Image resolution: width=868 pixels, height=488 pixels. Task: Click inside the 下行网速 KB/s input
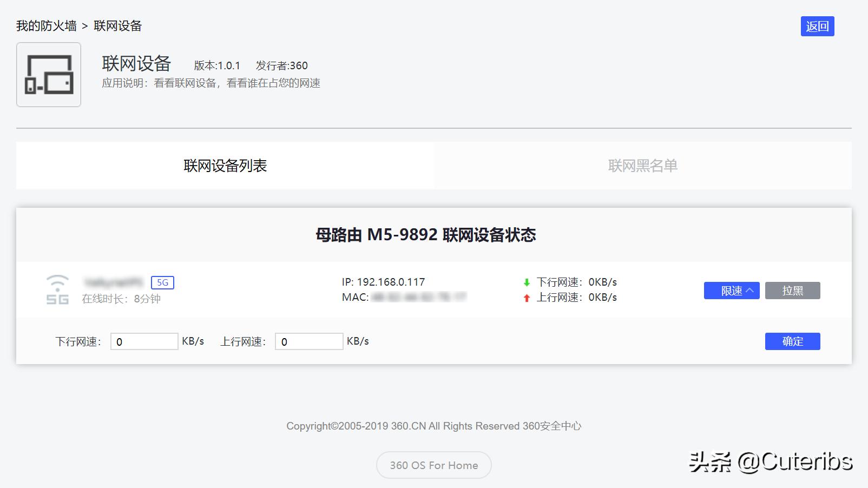click(144, 341)
